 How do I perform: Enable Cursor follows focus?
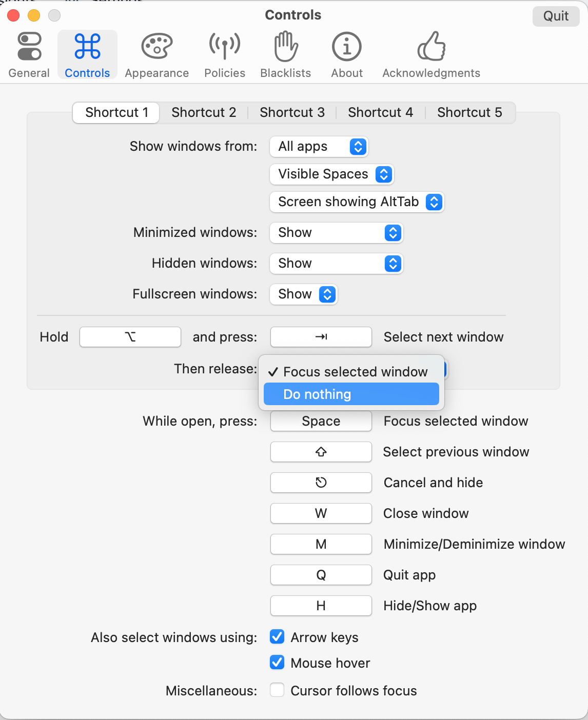click(x=277, y=690)
